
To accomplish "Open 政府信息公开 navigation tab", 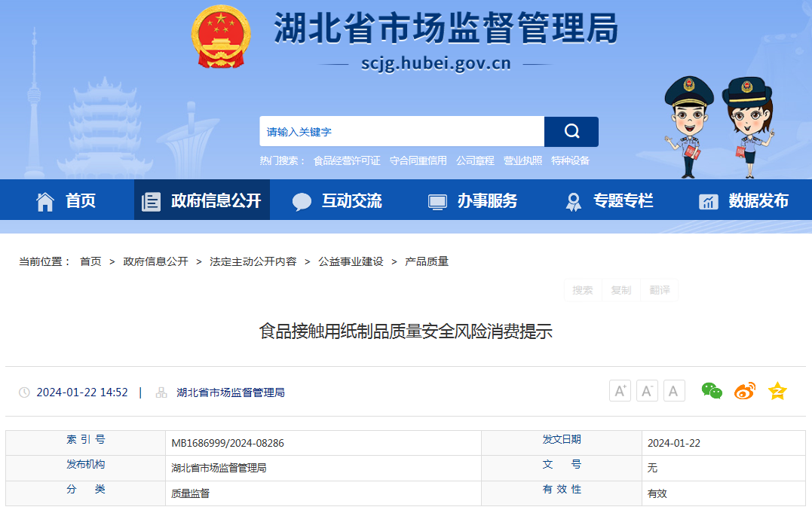I will coord(202,201).
